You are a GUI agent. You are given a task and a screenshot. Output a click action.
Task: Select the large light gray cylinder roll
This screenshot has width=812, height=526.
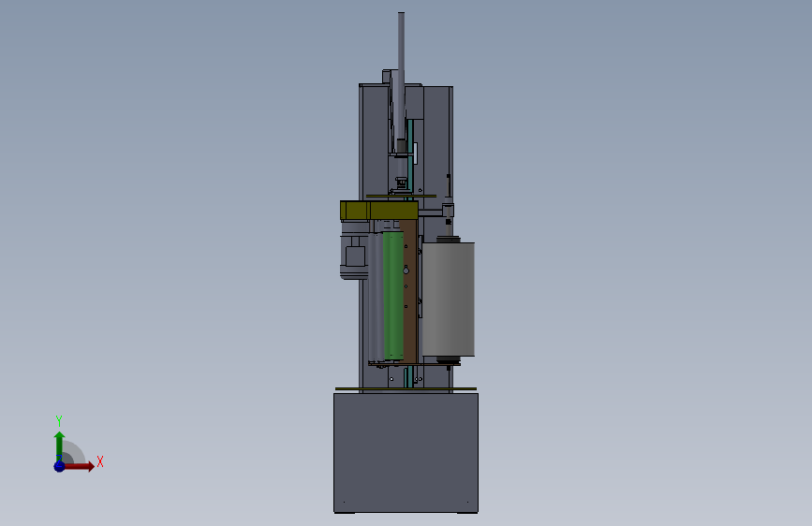pos(449,300)
